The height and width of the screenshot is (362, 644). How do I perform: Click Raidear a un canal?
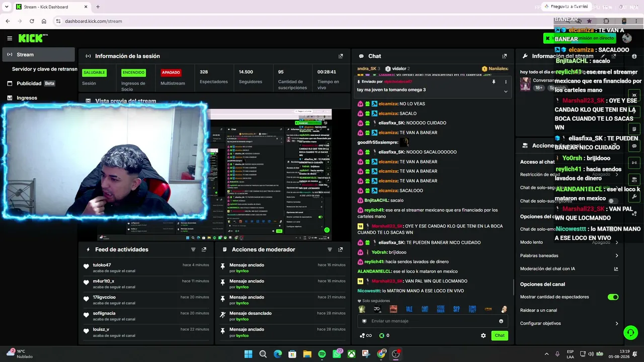(538, 310)
